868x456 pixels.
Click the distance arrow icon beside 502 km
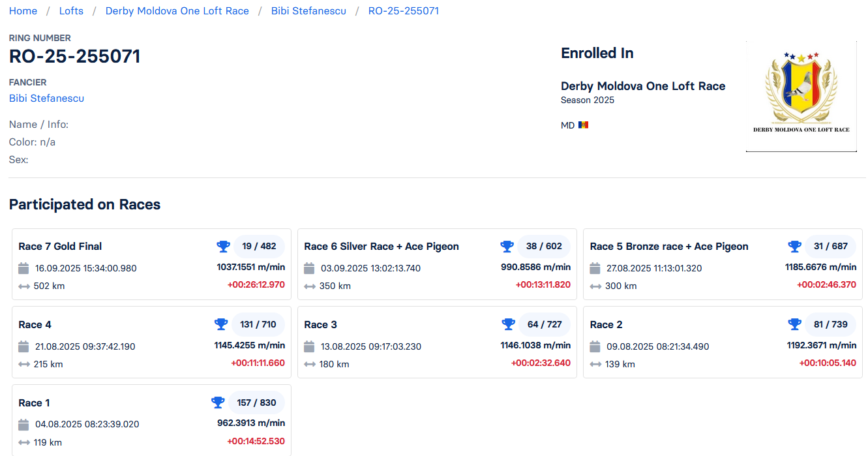point(24,286)
